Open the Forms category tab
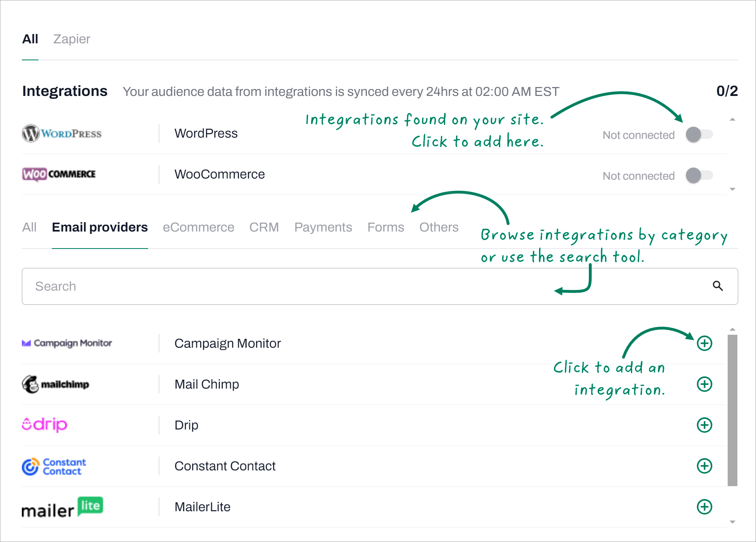 click(385, 227)
